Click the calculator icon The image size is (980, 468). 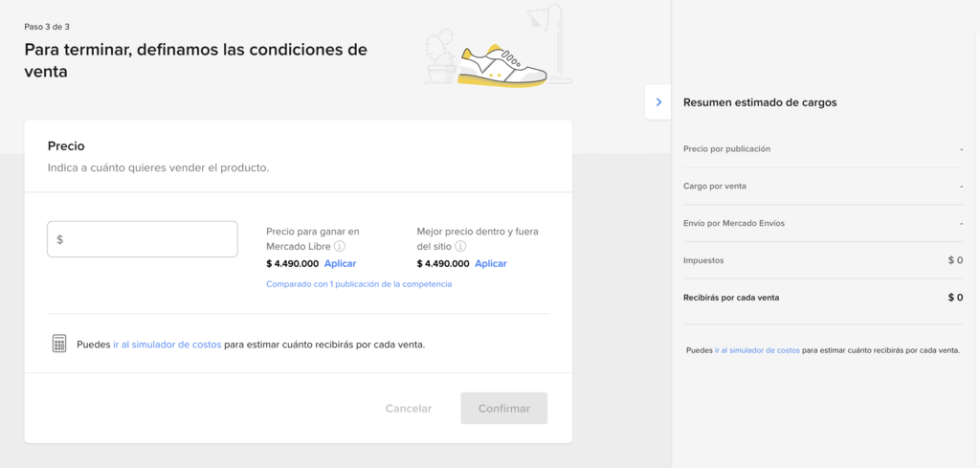coord(59,344)
